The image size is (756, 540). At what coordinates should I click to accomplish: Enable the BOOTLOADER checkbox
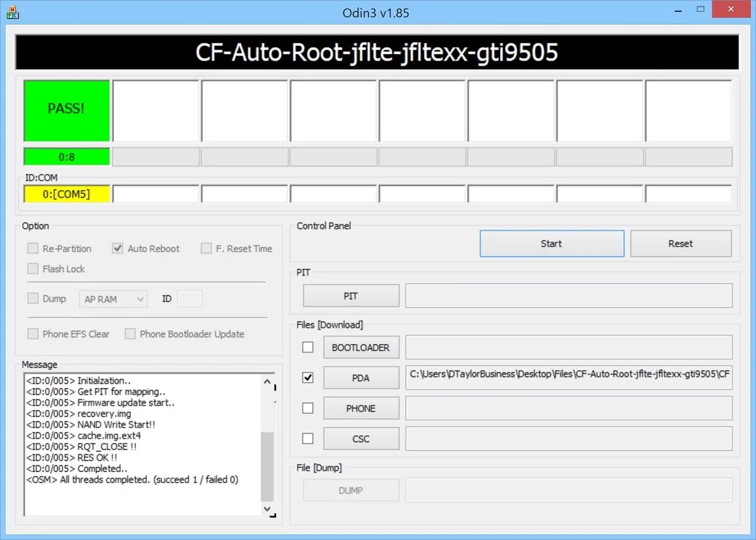[307, 347]
